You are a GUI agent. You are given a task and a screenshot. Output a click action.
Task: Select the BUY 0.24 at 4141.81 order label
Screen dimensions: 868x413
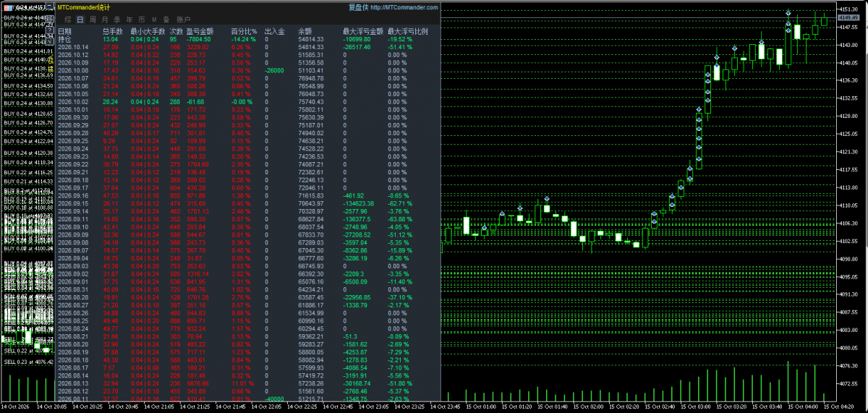[x=28, y=51]
